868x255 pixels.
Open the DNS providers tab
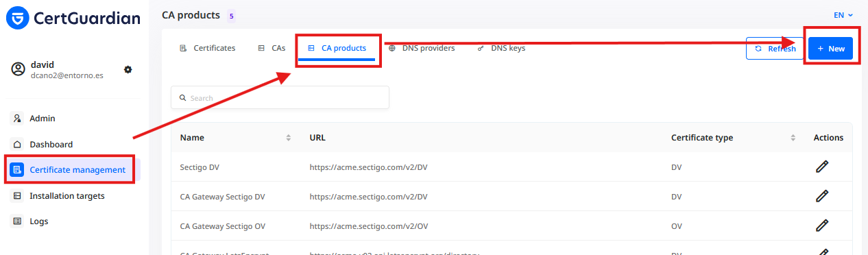pos(422,49)
